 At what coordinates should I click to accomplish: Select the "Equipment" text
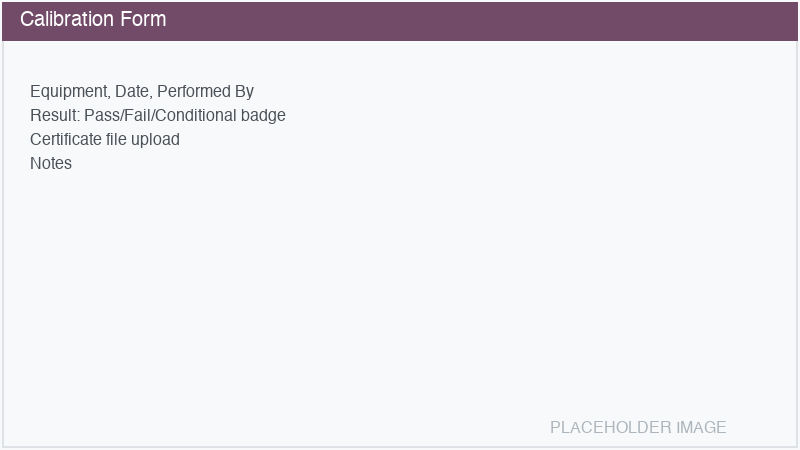coord(70,91)
